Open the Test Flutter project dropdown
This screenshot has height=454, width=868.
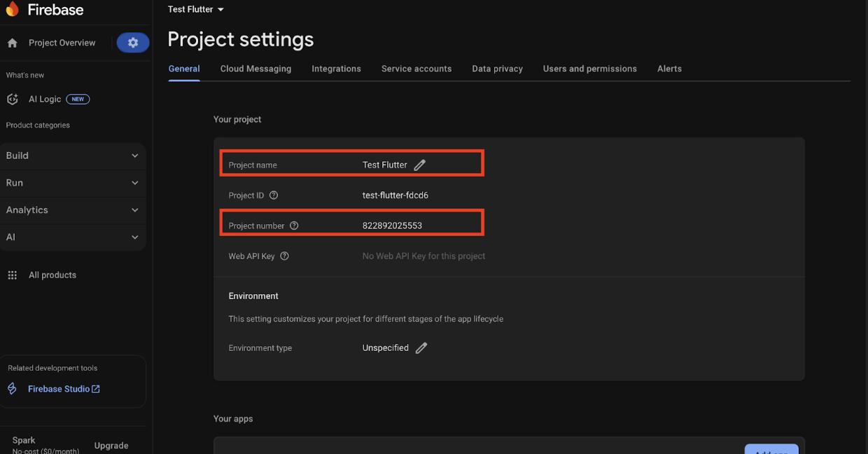[196, 10]
